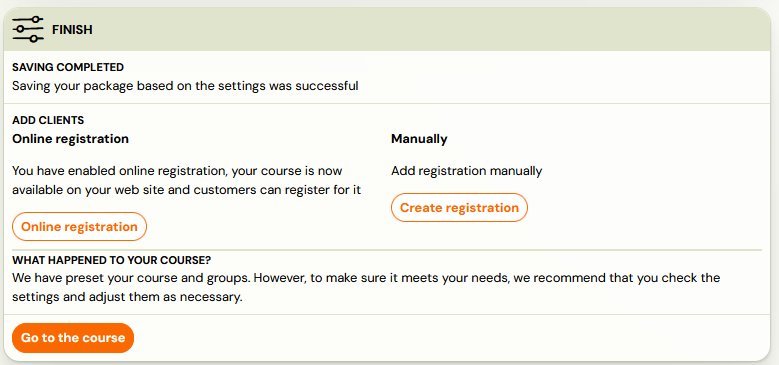The image size is (779, 365).
Task: Open the orange-outlined Online registration button
Action: coord(79,227)
